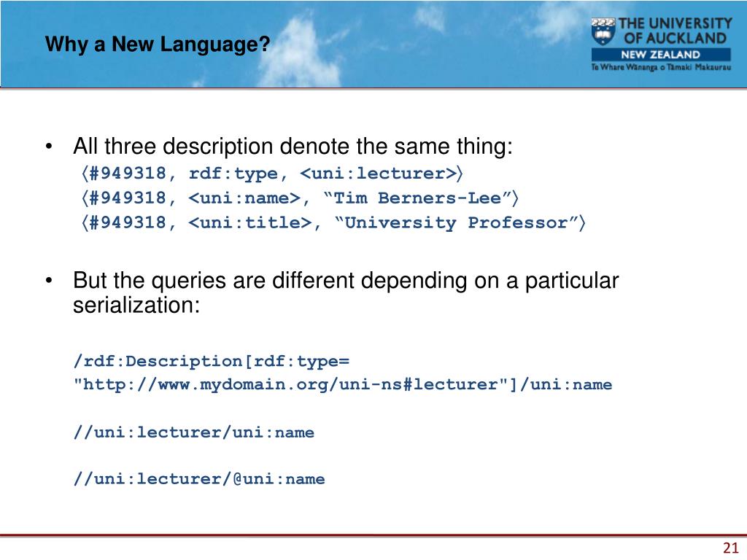Click the query line '/rdf:Description[rdf:type='

212,362
